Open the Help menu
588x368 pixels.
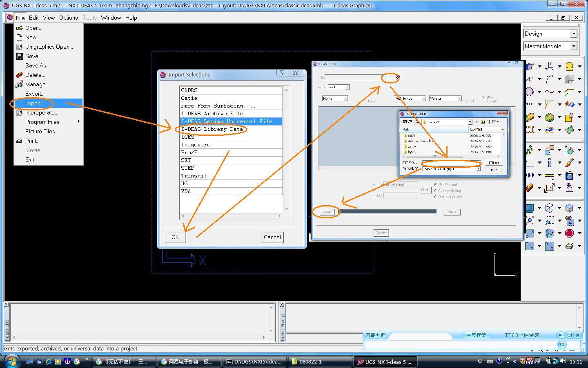(x=131, y=18)
